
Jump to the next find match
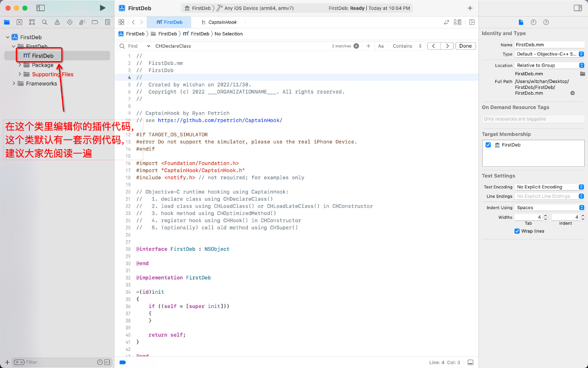447,46
